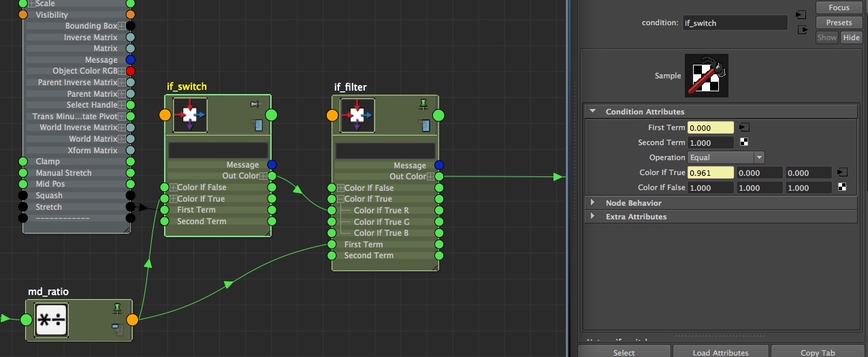Click the checker map button for Color If False
The height and width of the screenshot is (357, 868).
coord(842,187)
